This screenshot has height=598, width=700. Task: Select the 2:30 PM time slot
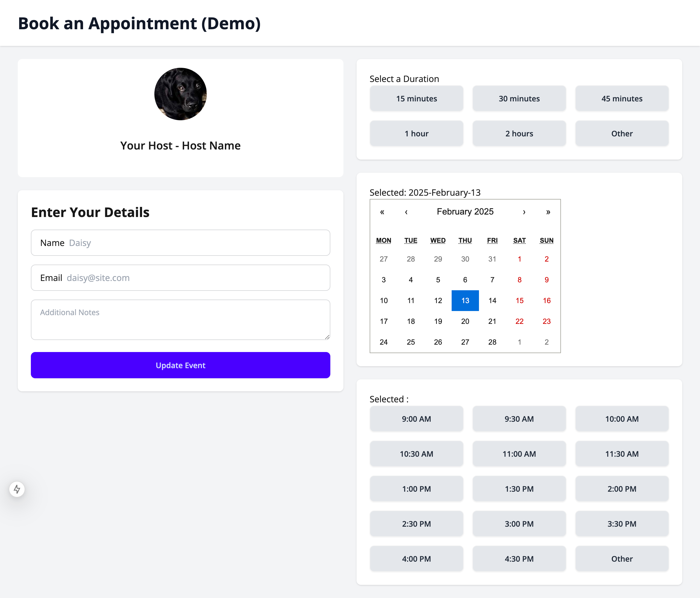[416, 524]
